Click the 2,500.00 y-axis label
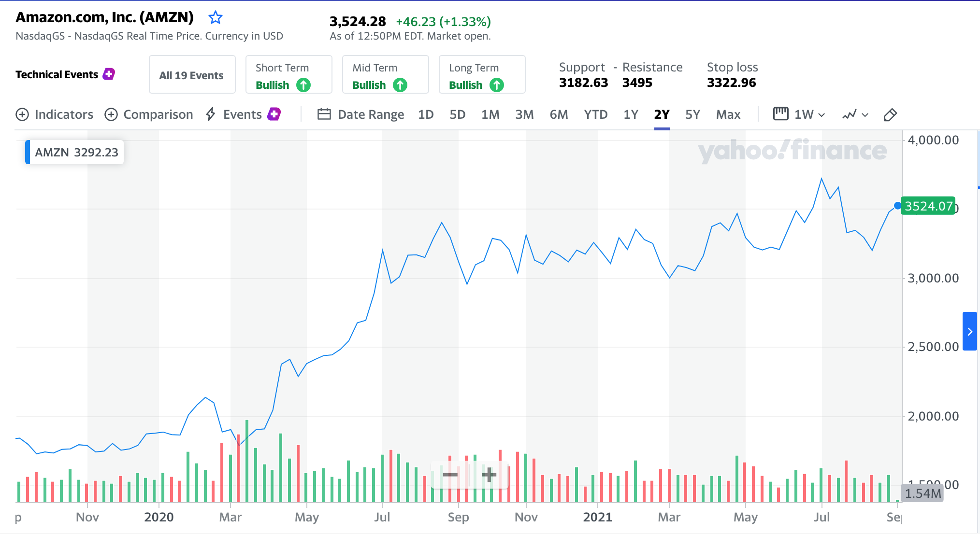Image resolution: width=980 pixels, height=534 pixels. coord(933,347)
